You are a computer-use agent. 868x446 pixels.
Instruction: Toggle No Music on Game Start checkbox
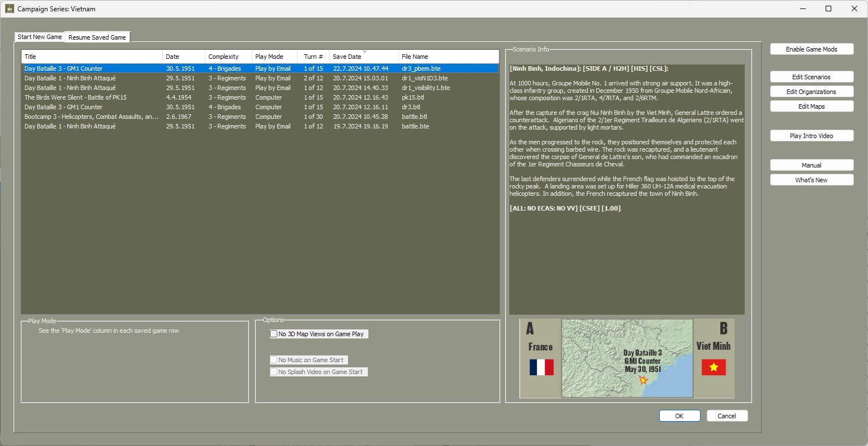tap(274, 360)
